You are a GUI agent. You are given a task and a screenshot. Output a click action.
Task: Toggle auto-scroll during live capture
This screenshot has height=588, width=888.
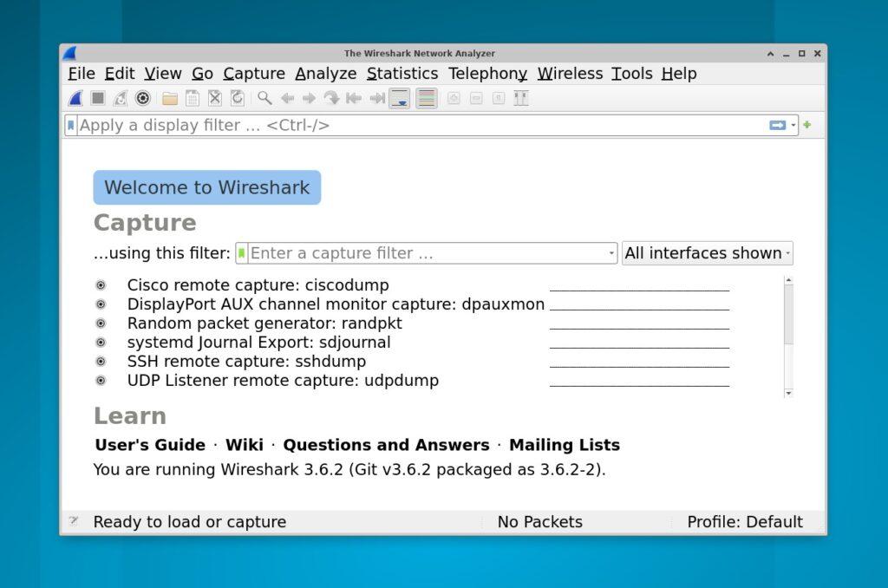399,99
